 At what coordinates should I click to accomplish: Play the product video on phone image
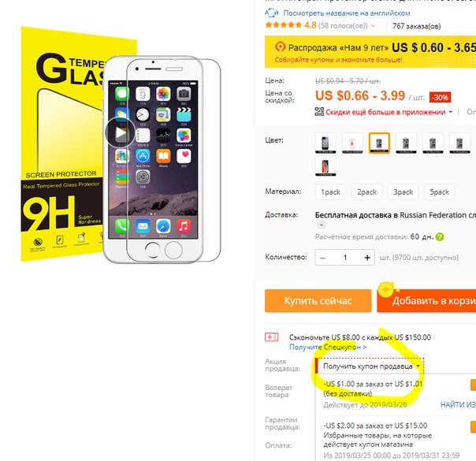coord(121,132)
